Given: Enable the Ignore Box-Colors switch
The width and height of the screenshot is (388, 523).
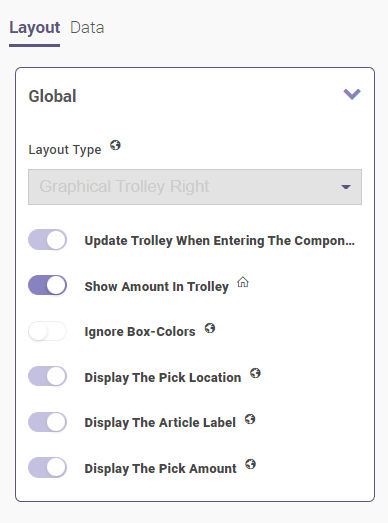Looking at the screenshot, I should coord(47,331).
